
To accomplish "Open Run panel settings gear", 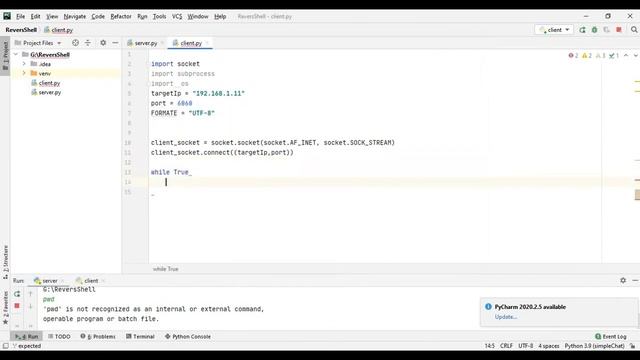I will [x=623, y=280].
